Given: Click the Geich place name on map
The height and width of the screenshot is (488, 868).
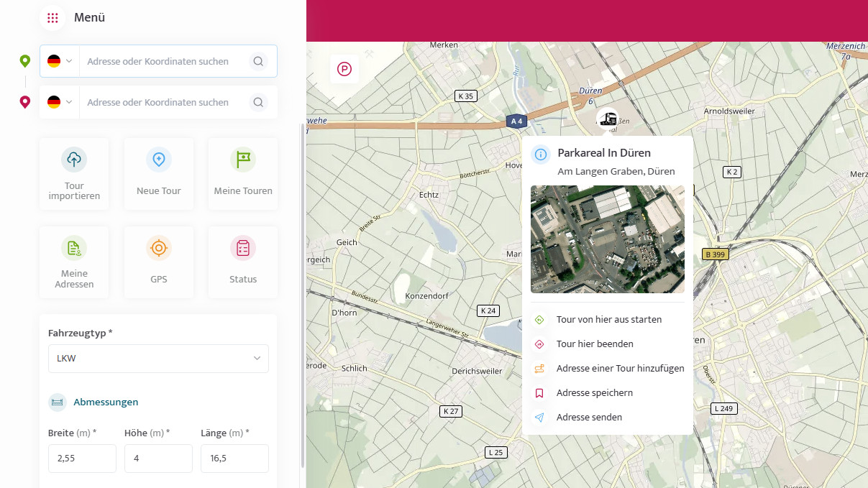Looking at the screenshot, I should pos(347,242).
